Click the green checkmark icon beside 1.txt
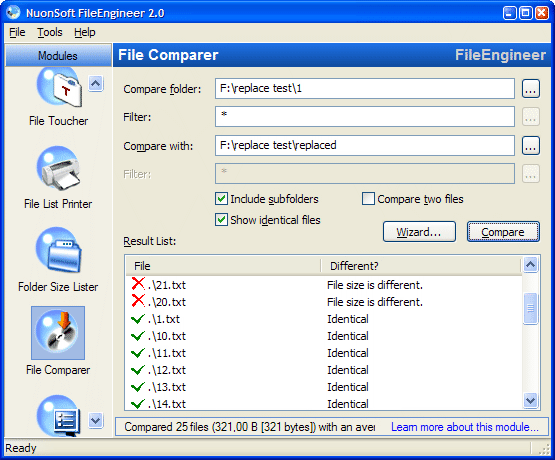The width and height of the screenshot is (555, 460). 138,319
